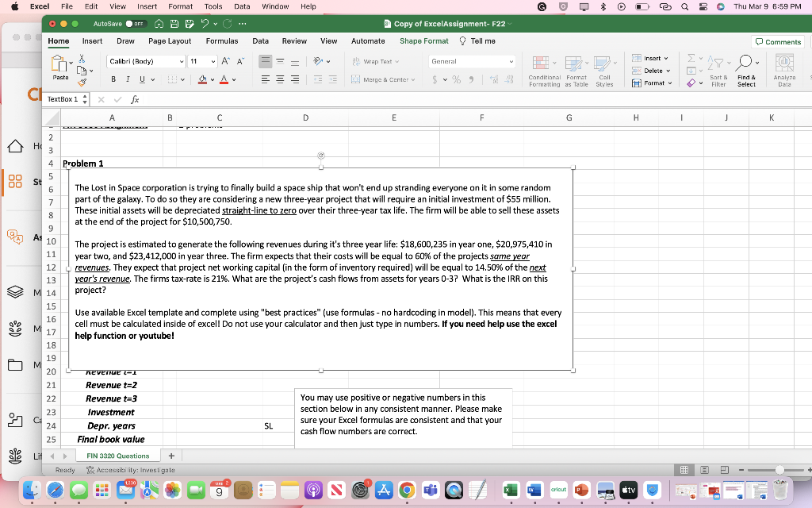Screen dimensions: 812x508
Task: Select the FIN 3320 Questions sheet tab
Action: (x=117, y=456)
